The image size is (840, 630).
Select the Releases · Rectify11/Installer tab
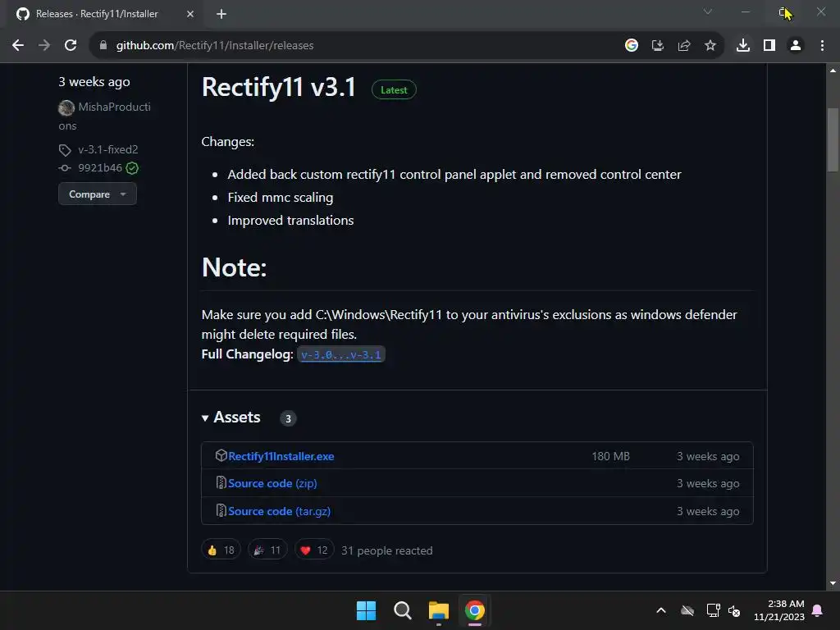104,14
